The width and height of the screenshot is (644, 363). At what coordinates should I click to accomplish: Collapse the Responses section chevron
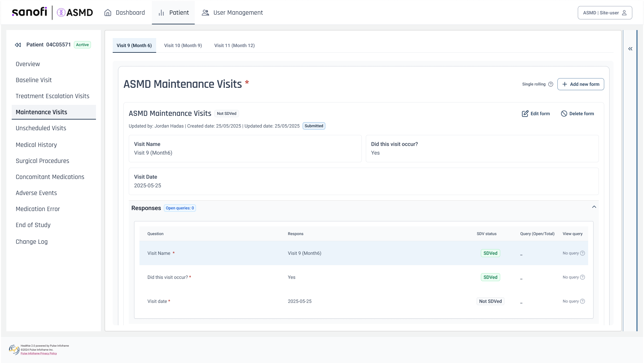point(594,207)
